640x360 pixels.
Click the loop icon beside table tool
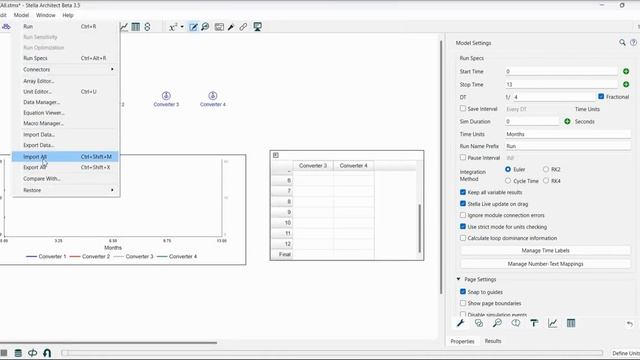(x=147, y=27)
